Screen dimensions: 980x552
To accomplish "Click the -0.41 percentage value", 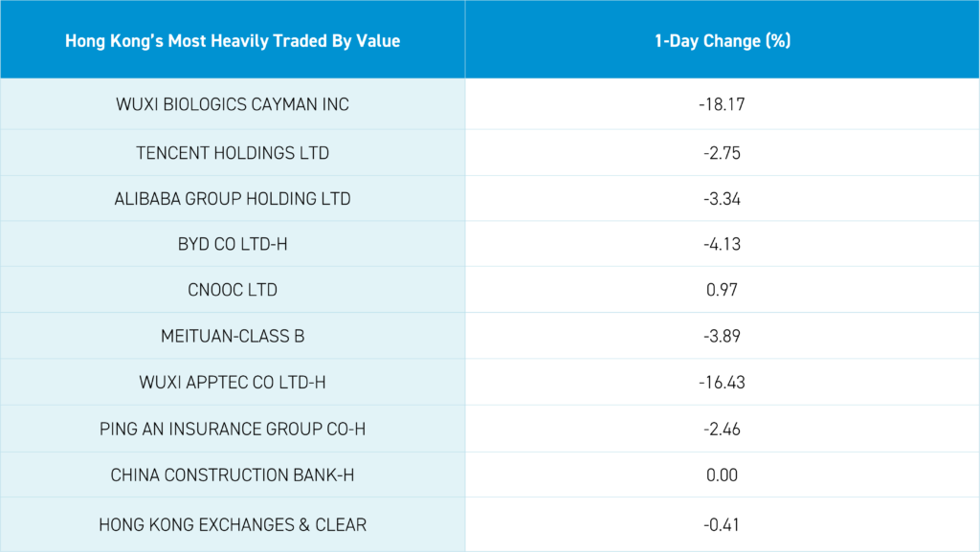I will point(722,524).
